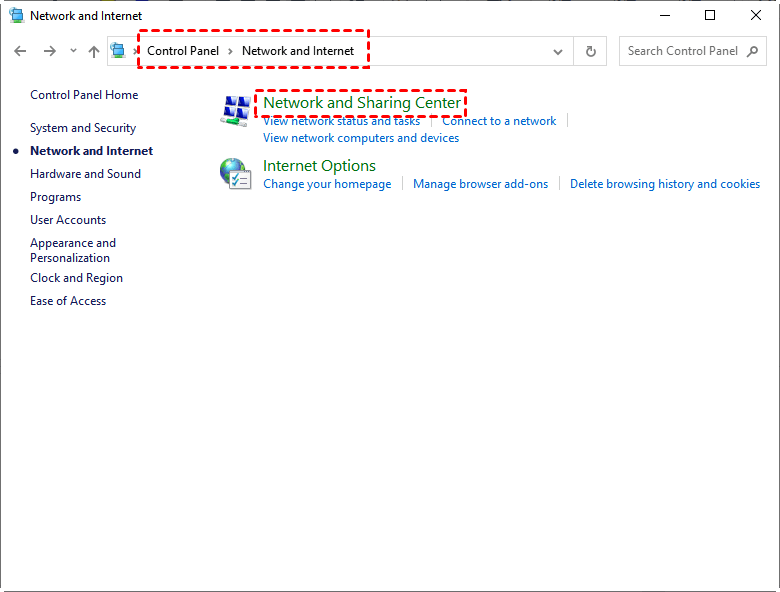Screen dimensions: 780x592
Task: Expand the address bar history dropdown
Action: pyautogui.click(x=558, y=51)
